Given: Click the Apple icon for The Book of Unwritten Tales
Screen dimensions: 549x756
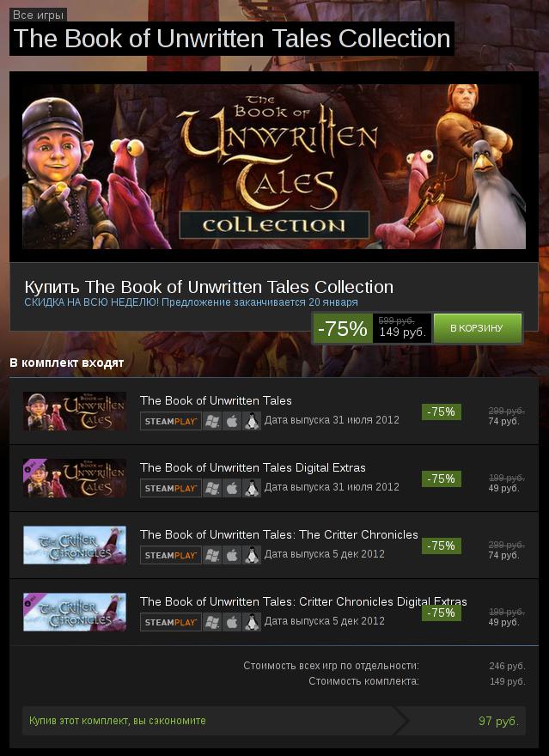Looking at the screenshot, I should click(x=232, y=421).
